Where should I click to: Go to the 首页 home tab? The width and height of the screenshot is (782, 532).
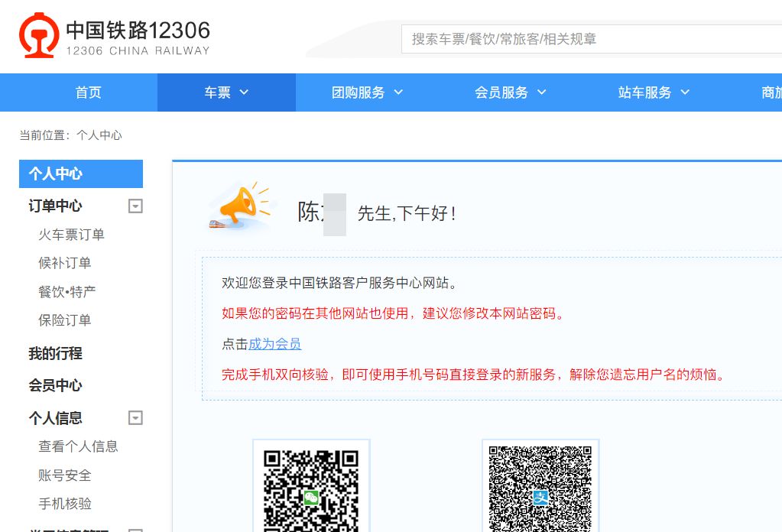88,92
